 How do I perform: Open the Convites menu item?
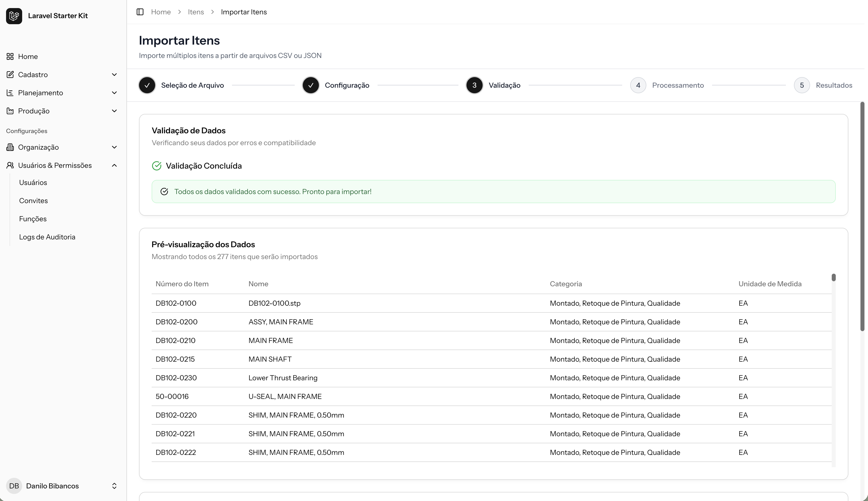pos(33,201)
